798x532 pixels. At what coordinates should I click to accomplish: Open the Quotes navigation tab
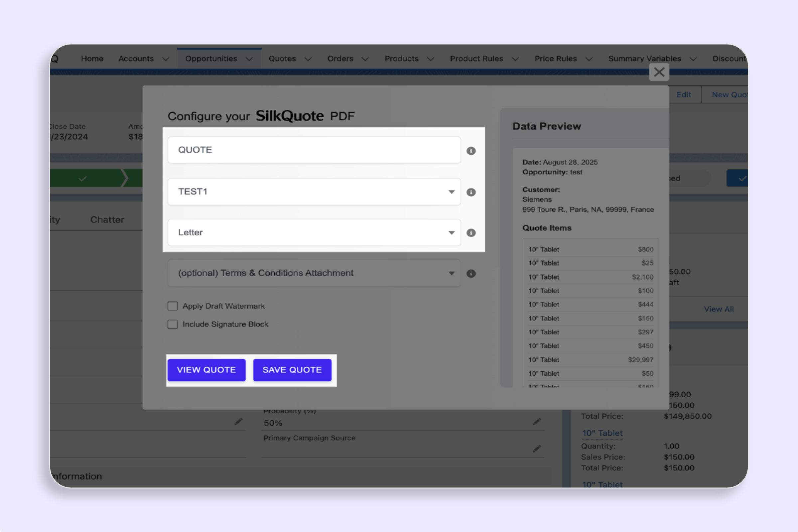tap(282, 59)
